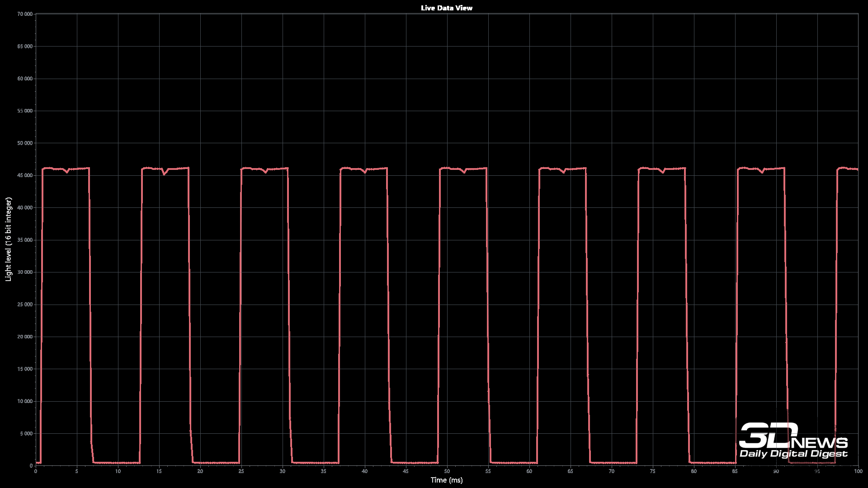Click the 10 tick on the time axis

[118, 471]
